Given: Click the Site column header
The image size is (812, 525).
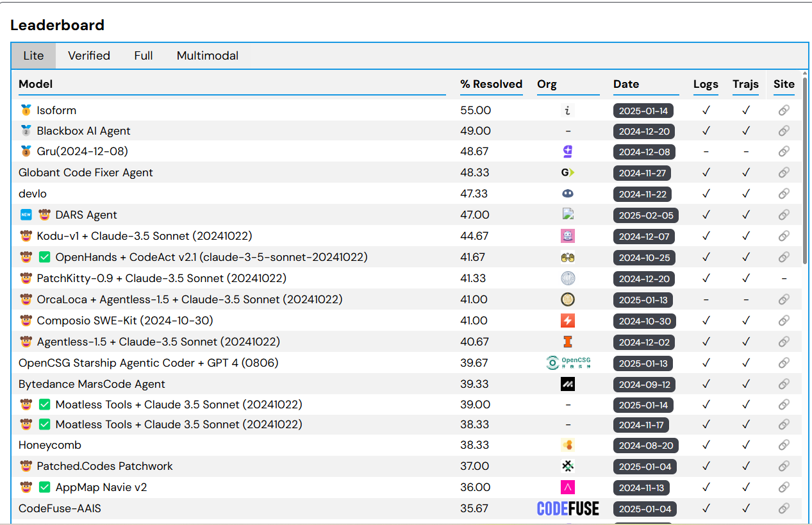Looking at the screenshot, I should [784, 84].
